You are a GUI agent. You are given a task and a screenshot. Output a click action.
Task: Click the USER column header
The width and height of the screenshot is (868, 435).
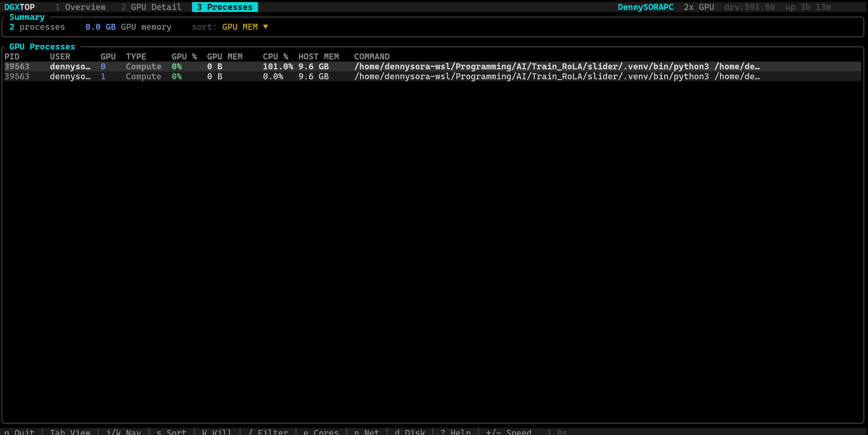click(60, 57)
